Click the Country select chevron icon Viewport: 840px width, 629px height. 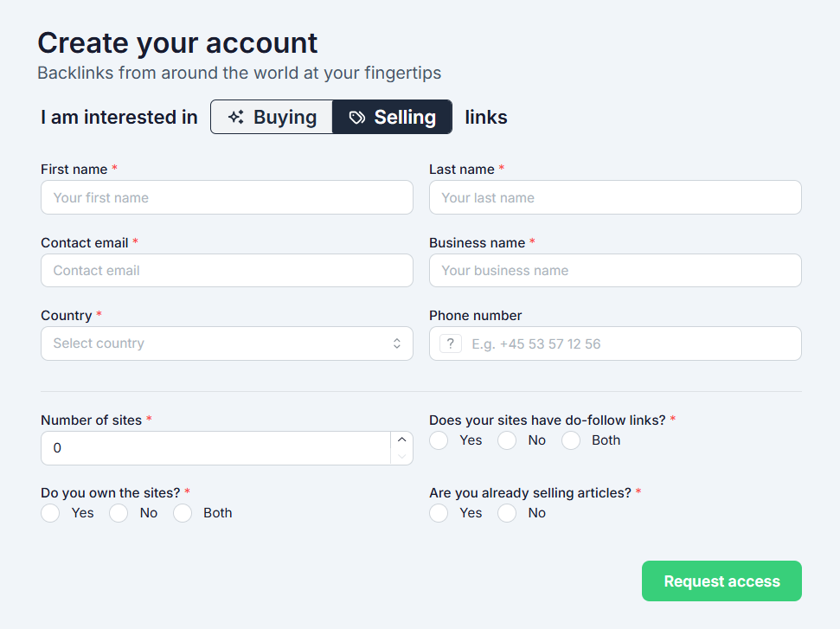pos(396,343)
